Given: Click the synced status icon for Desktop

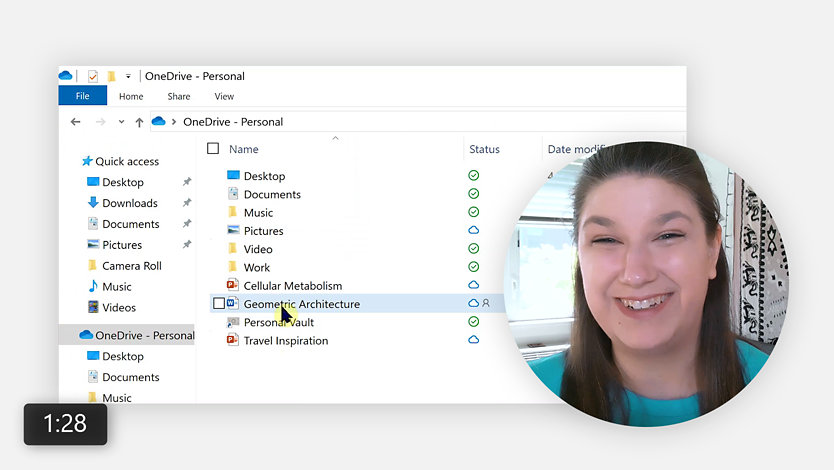Looking at the screenshot, I should [x=473, y=175].
